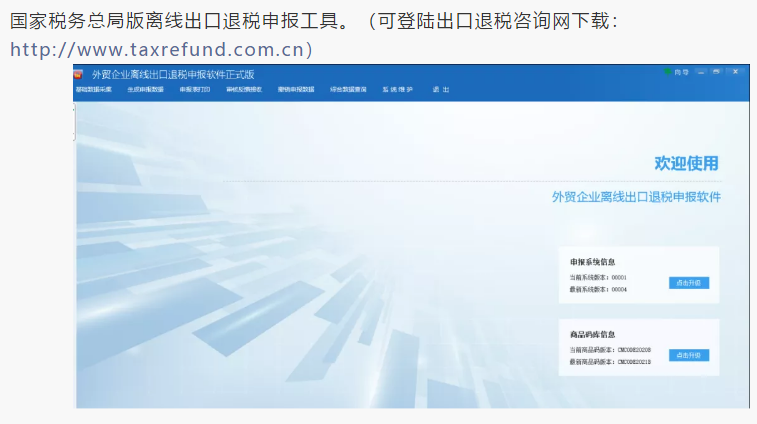
Task: Click the 欢迎使用 welcome heading
Action: click(x=686, y=164)
